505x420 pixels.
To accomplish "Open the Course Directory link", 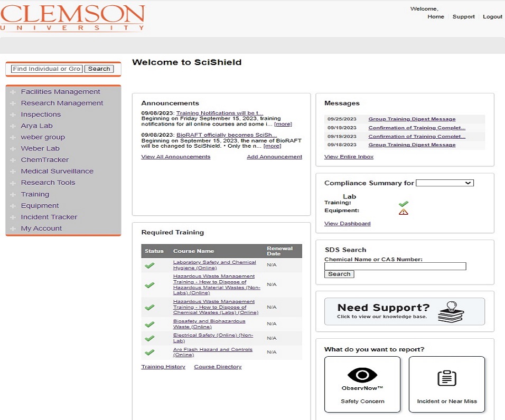I will 218,367.
